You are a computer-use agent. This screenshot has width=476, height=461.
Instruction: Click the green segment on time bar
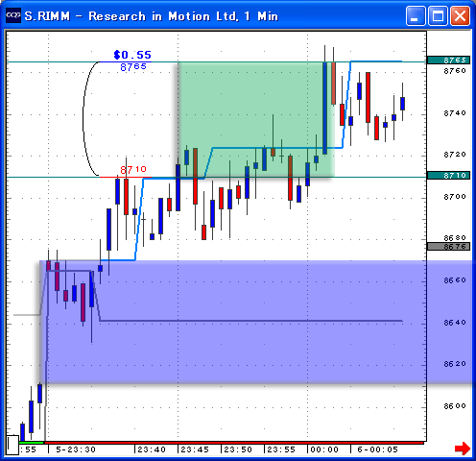click(x=31, y=443)
